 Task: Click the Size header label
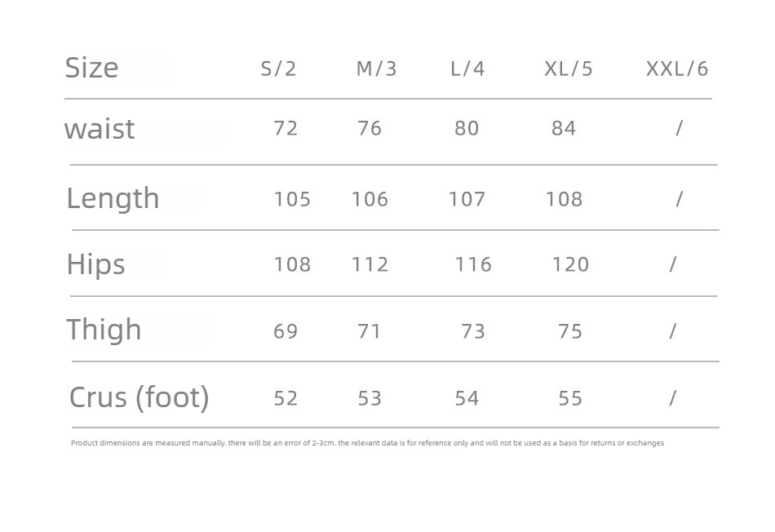point(92,68)
